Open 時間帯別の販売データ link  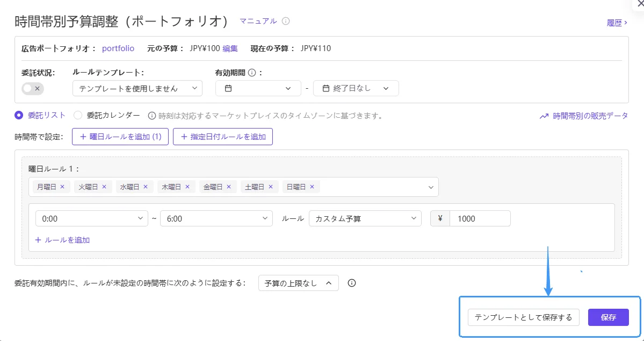click(590, 116)
